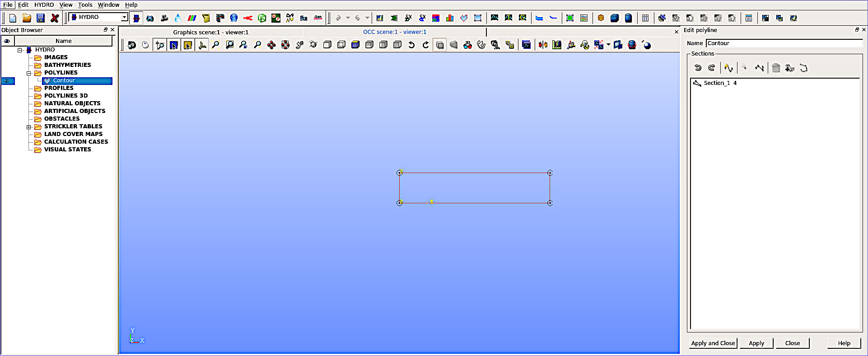Image resolution: width=868 pixels, height=356 pixels.
Task: Toggle the eye column header in Object Browser
Action: click(7, 41)
